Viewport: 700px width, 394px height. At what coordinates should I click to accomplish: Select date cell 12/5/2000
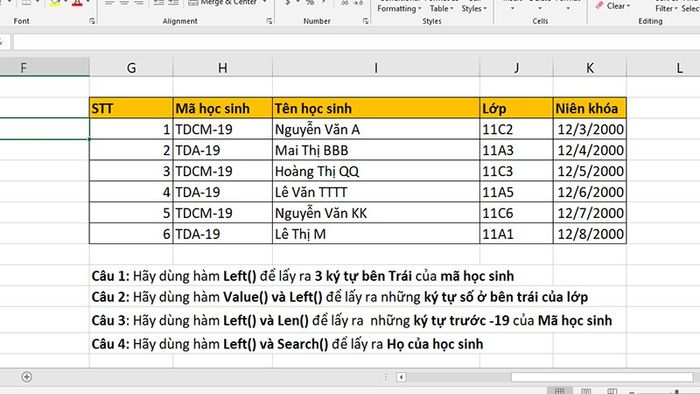point(590,171)
